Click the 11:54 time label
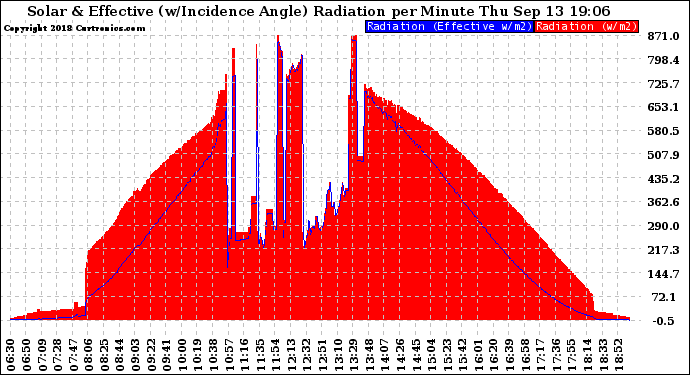The height and width of the screenshot is (375, 690). pyautogui.click(x=276, y=355)
